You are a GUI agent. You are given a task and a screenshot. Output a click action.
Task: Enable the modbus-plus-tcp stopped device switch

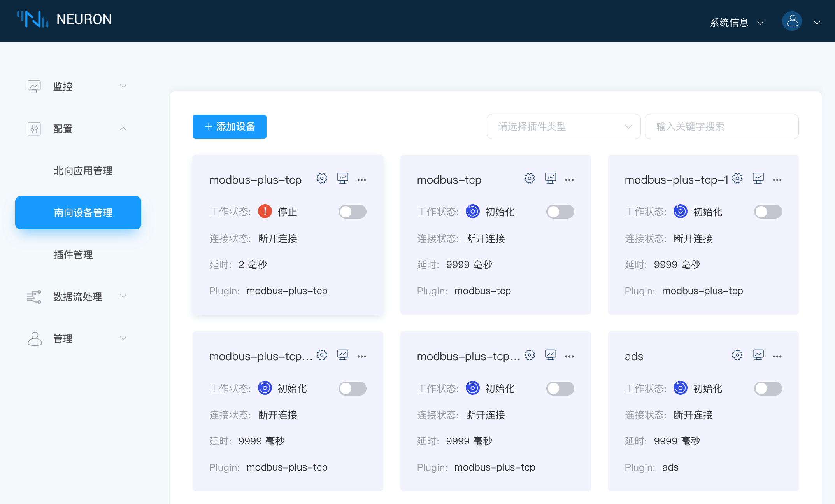(352, 212)
